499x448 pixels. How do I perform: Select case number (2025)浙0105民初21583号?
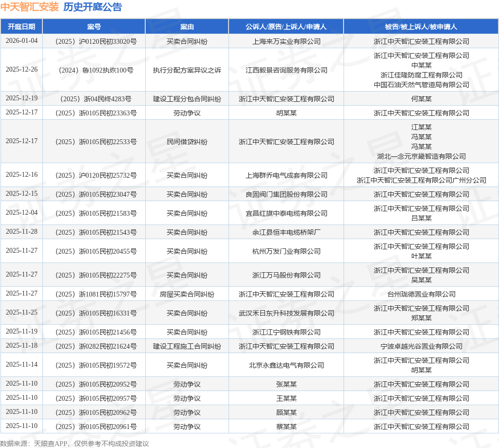tap(96, 213)
